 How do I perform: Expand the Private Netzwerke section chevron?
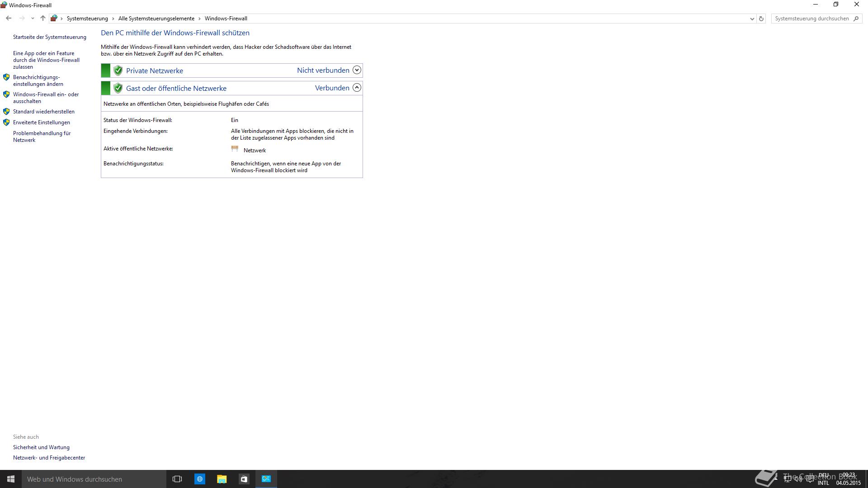click(x=357, y=70)
